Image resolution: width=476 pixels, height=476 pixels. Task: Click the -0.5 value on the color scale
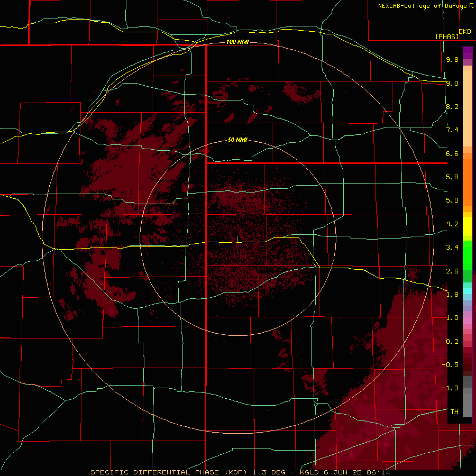point(450,365)
